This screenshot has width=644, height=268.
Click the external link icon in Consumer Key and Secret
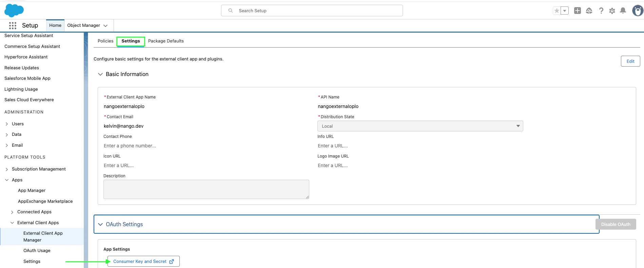(x=172, y=262)
